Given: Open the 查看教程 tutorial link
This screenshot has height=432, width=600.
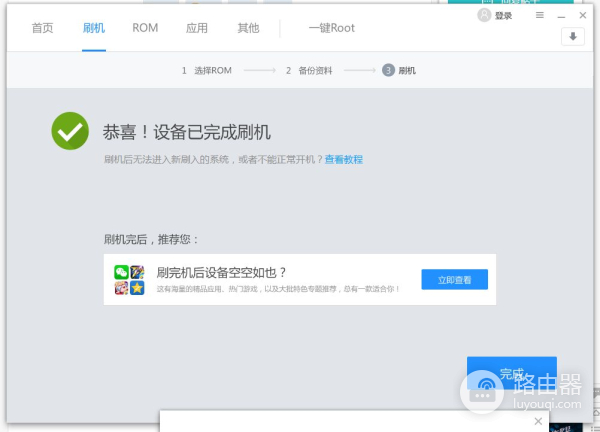Looking at the screenshot, I should (x=344, y=159).
